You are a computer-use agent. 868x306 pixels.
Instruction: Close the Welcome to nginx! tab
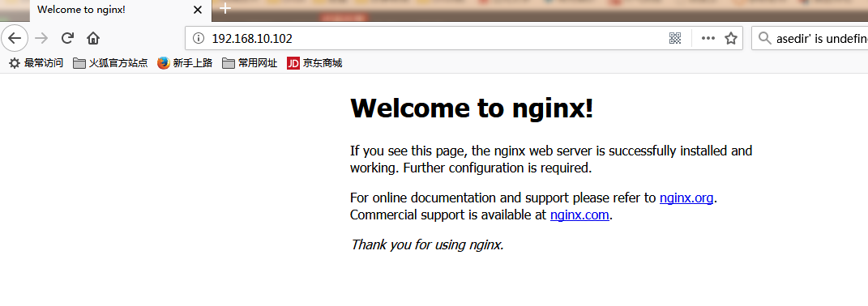[198, 10]
